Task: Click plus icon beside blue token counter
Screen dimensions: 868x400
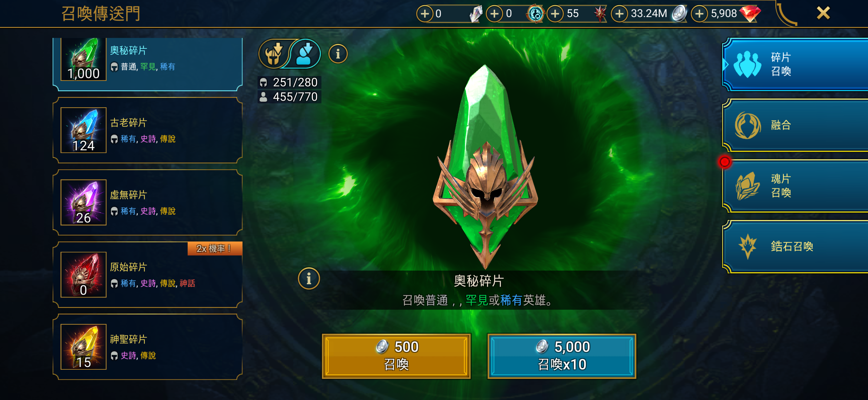Action: point(494,14)
